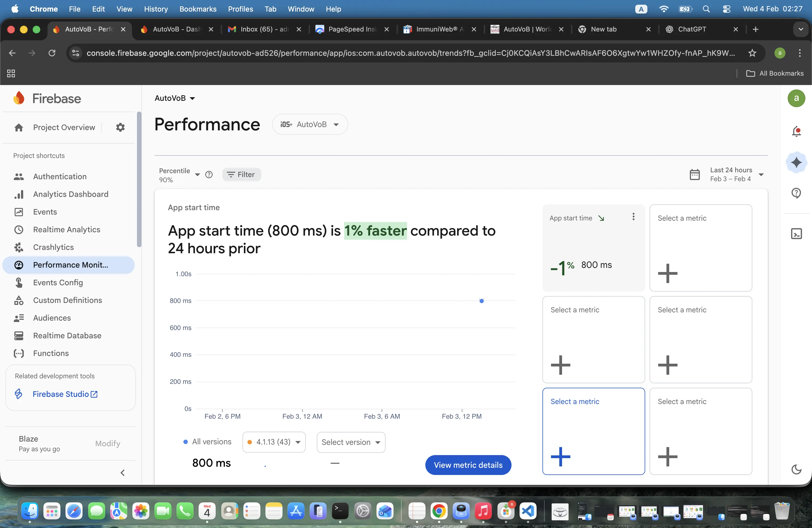Go back to previous page
The width and height of the screenshot is (812, 528).
point(12,53)
